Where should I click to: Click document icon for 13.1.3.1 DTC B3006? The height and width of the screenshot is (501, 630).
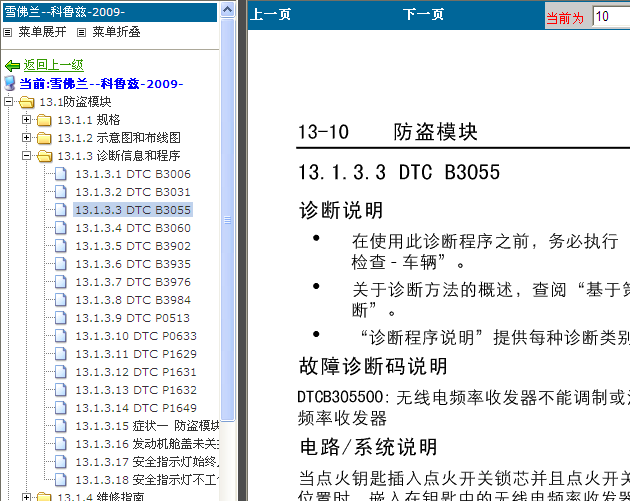(x=61, y=174)
